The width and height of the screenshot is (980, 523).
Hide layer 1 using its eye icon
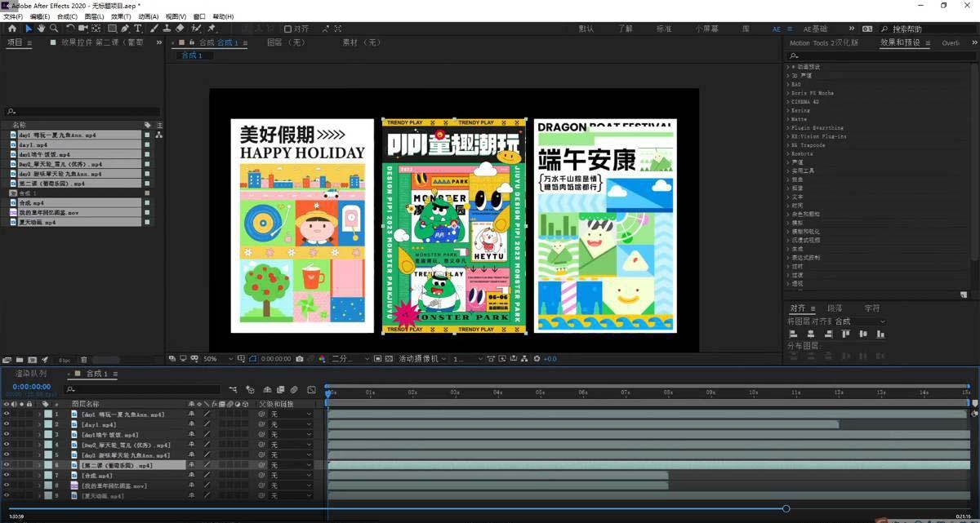point(7,414)
